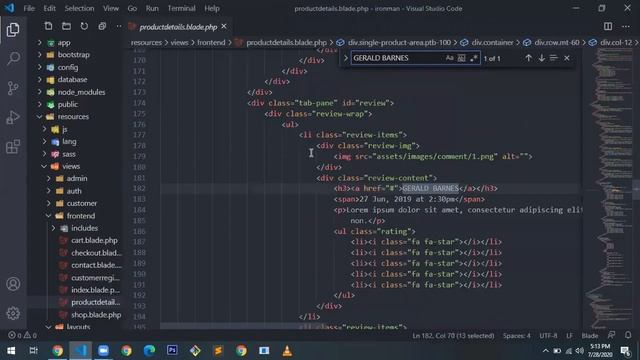Screen dimensions: 640x360
Task: Refresh the explorer file tree
Action: tap(84, 27)
